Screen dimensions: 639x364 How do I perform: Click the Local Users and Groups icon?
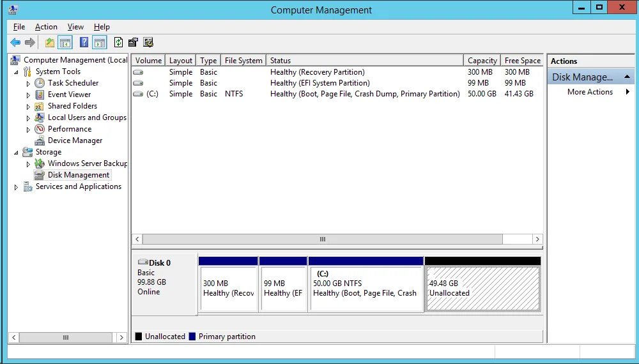pos(40,118)
